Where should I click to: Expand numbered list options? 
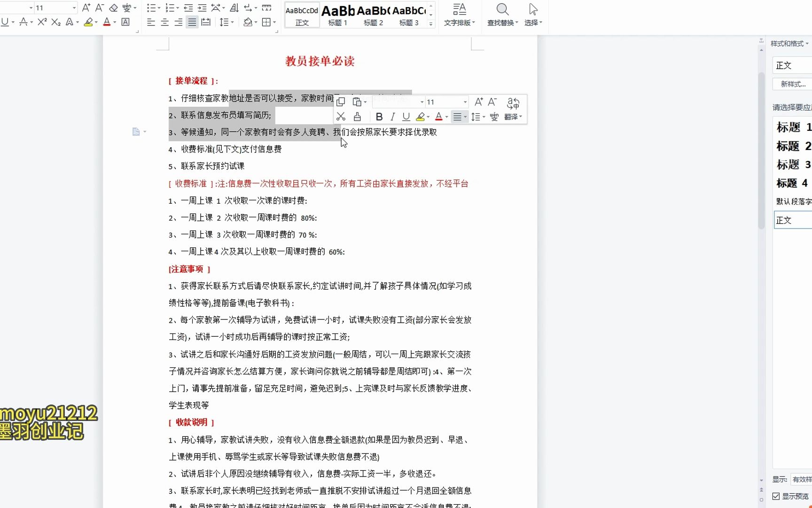177,8
